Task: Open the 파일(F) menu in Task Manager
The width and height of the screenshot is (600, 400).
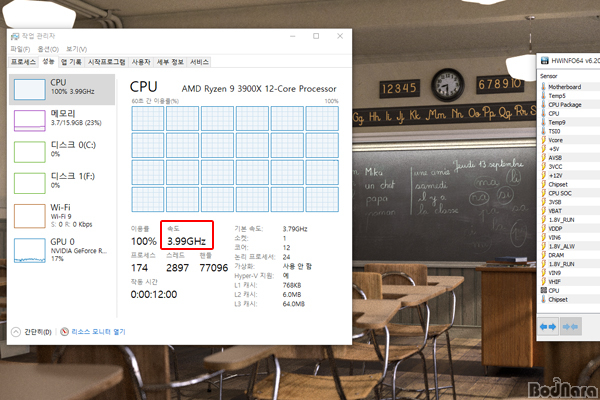Action: coord(20,49)
